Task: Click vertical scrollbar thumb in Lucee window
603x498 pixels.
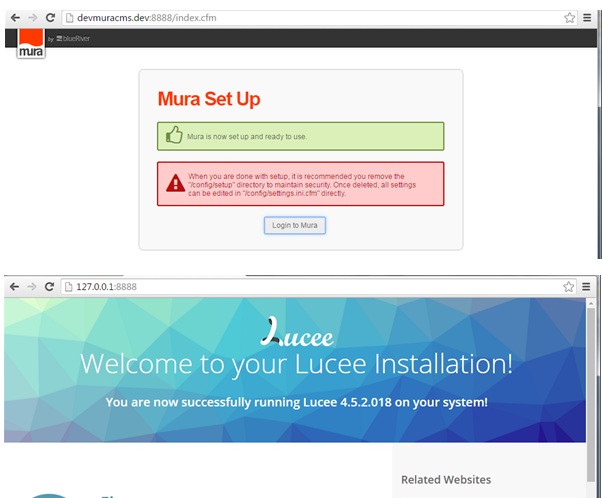Action: [591, 394]
